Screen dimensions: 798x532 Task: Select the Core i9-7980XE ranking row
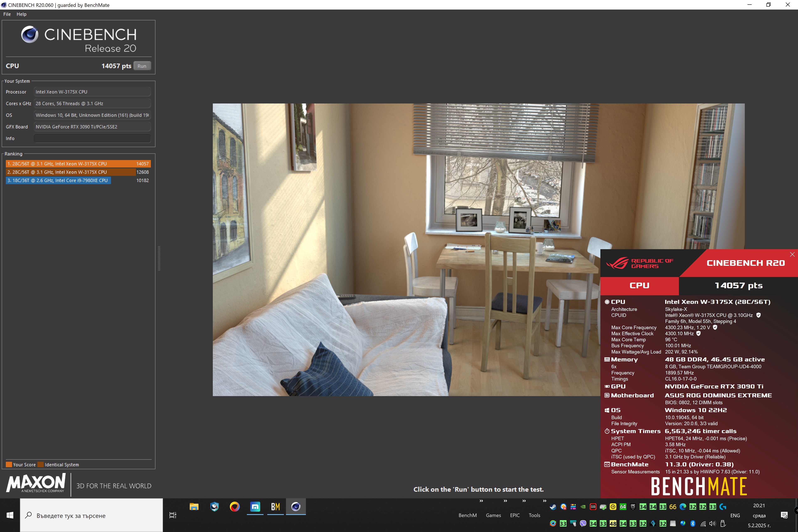pos(78,181)
